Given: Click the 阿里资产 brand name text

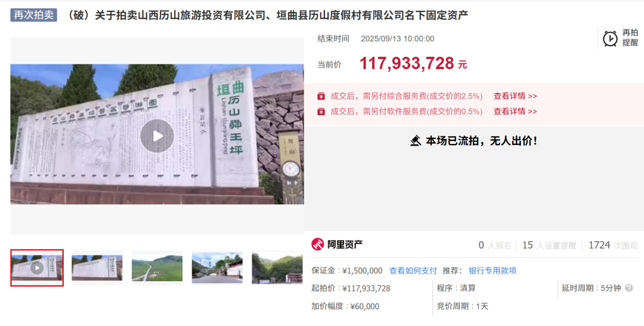Looking at the screenshot, I should [345, 245].
